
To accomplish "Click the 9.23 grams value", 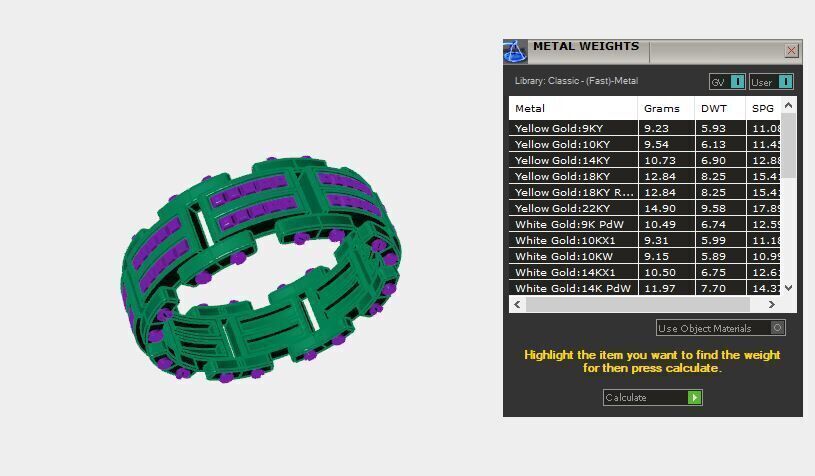I will (x=656, y=128).
